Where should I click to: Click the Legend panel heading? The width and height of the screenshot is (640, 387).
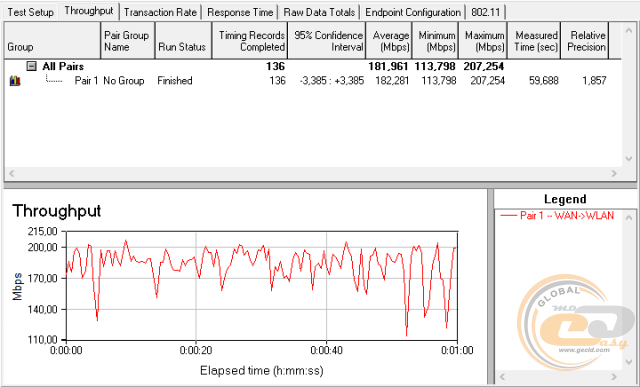point(565,199)
